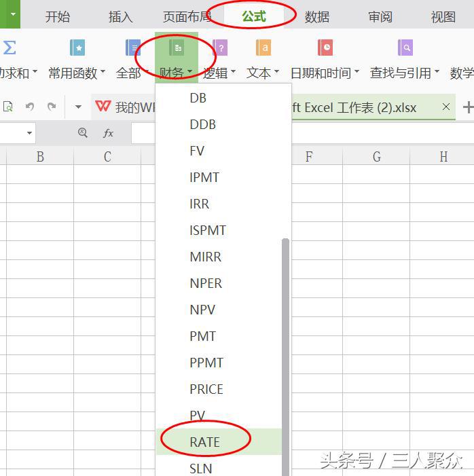Click the print preview icon

pyautogui.click(x=8, y=107)
